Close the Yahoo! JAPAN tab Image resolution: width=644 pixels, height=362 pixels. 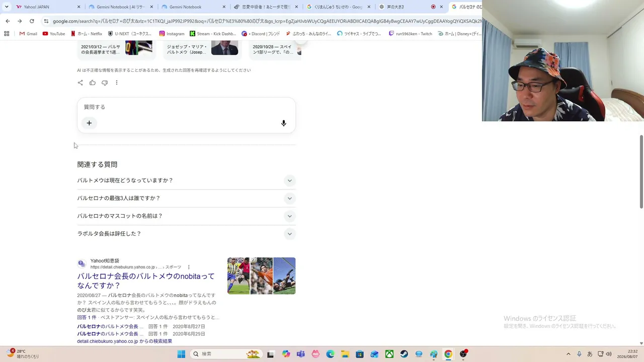(78, 7)
